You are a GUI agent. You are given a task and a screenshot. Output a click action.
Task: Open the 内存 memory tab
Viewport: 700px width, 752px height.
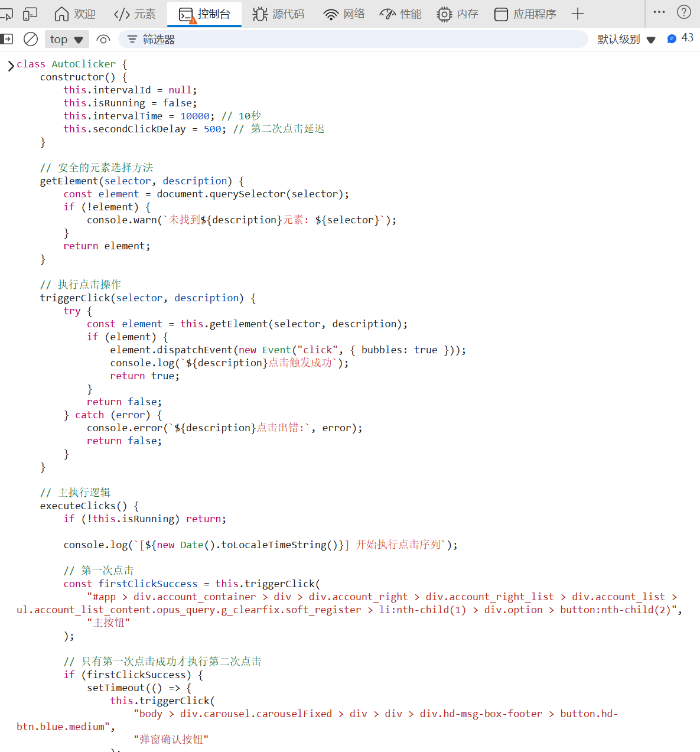[457, 14]
